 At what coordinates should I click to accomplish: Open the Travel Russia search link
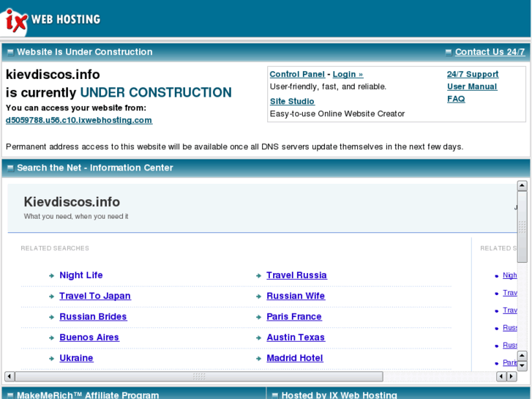[x=297, y=275]
